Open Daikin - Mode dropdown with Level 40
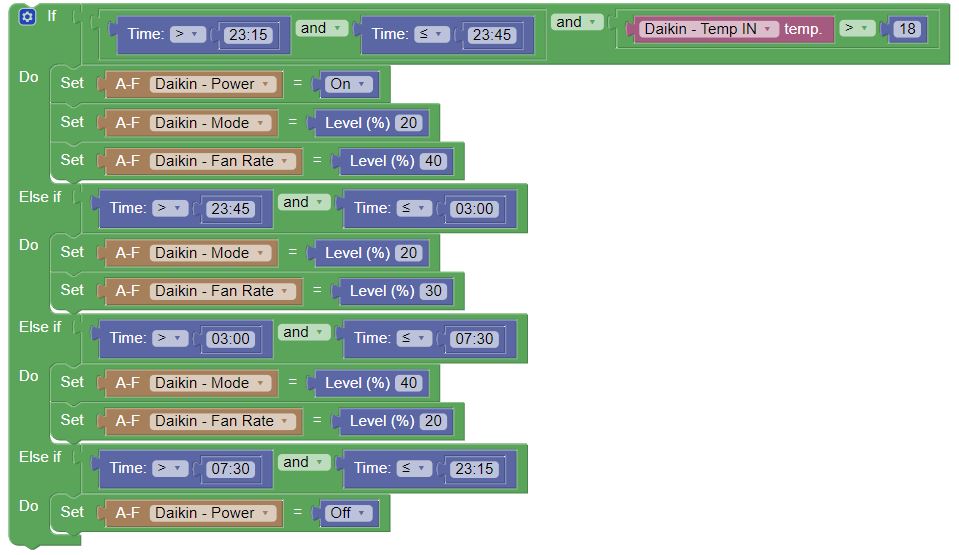The height and width of the screenshot is (555, 959). pos(210,382)
